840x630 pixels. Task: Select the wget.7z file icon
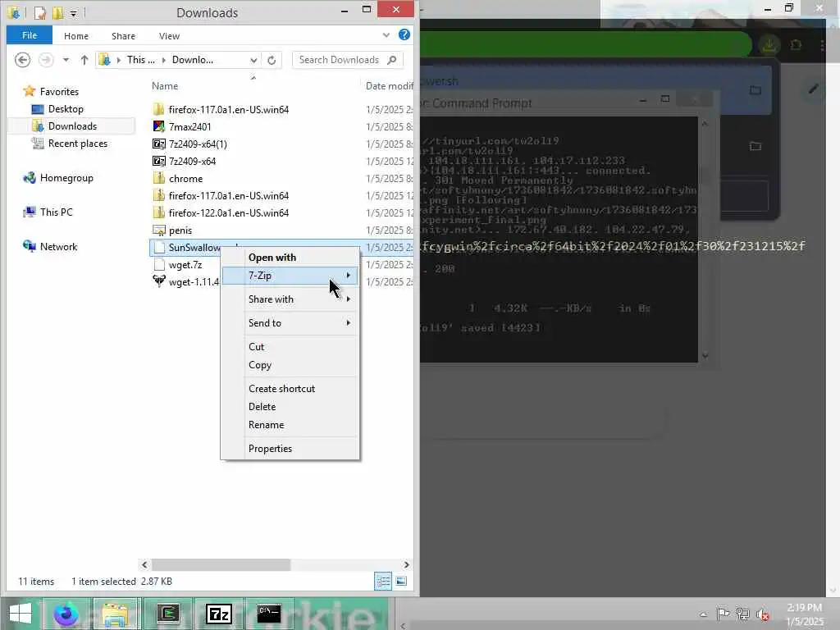tap(158, 265)
